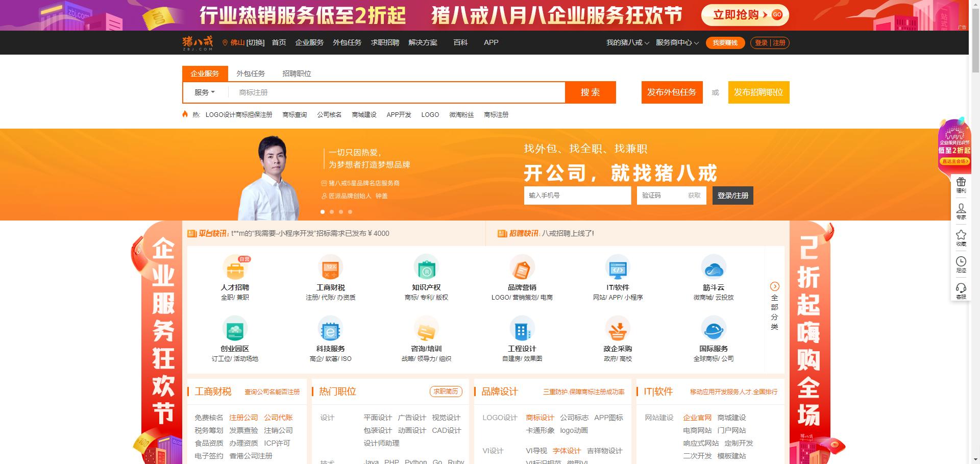
Task: Expand the 服务商中心 dropdown menu
Action: (x=677, y=43)
